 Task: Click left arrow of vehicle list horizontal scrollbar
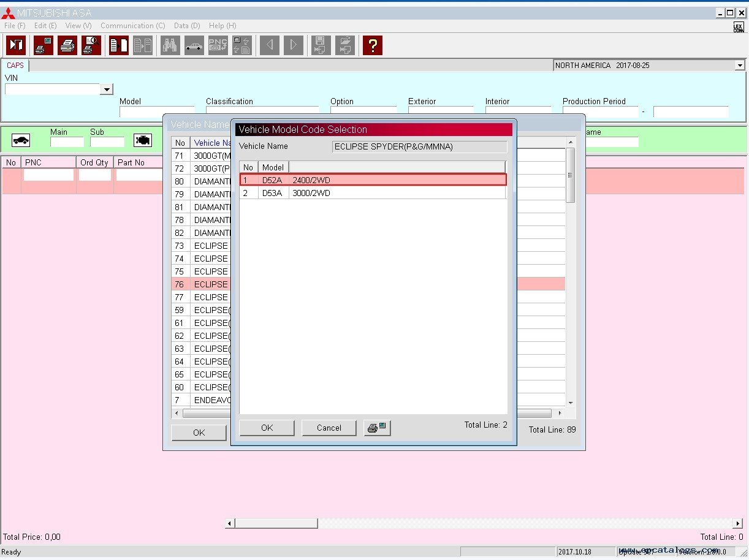coord(178,414)
